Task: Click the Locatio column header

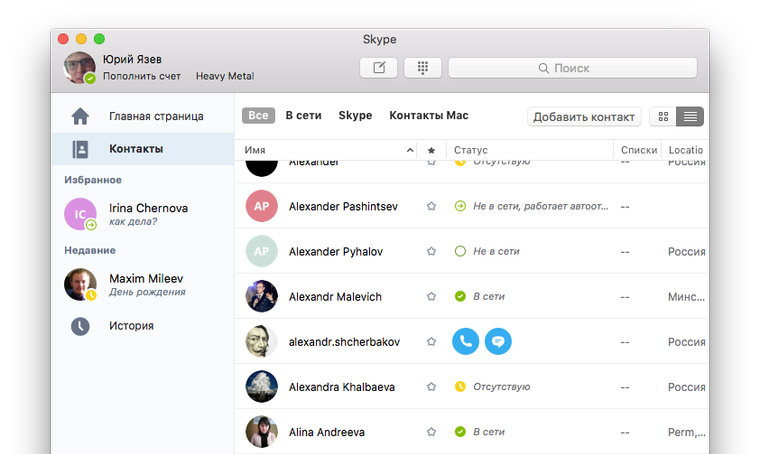Action: point(685,150)
